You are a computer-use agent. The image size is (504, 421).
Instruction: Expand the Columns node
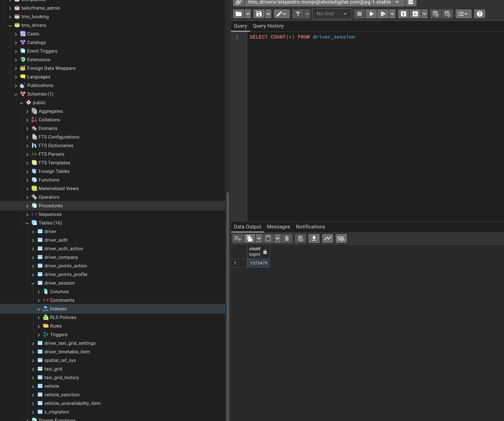[39, 292]
